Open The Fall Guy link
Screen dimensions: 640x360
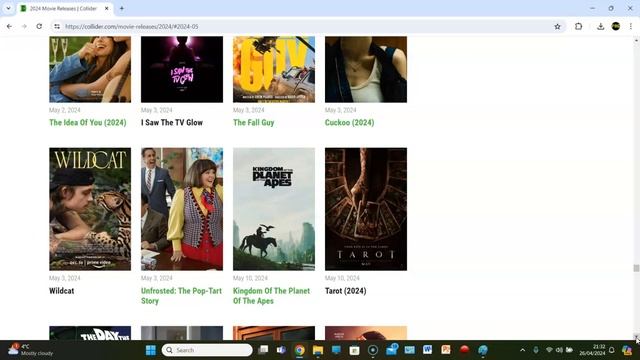[253, 122]
